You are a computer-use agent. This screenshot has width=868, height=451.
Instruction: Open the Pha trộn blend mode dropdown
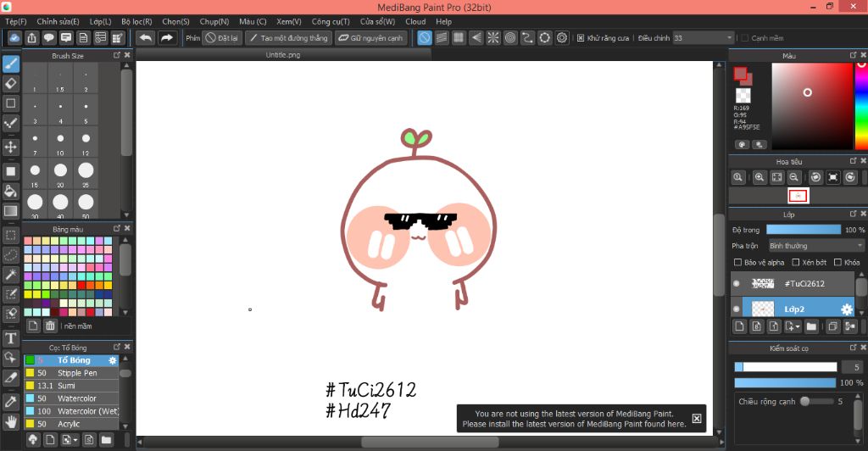(816, 246)
